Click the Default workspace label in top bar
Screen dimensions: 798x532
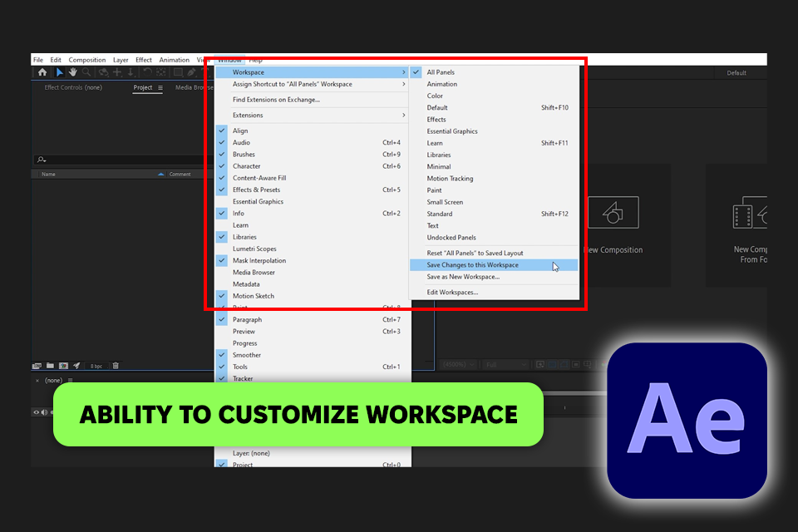pos(736,73)
